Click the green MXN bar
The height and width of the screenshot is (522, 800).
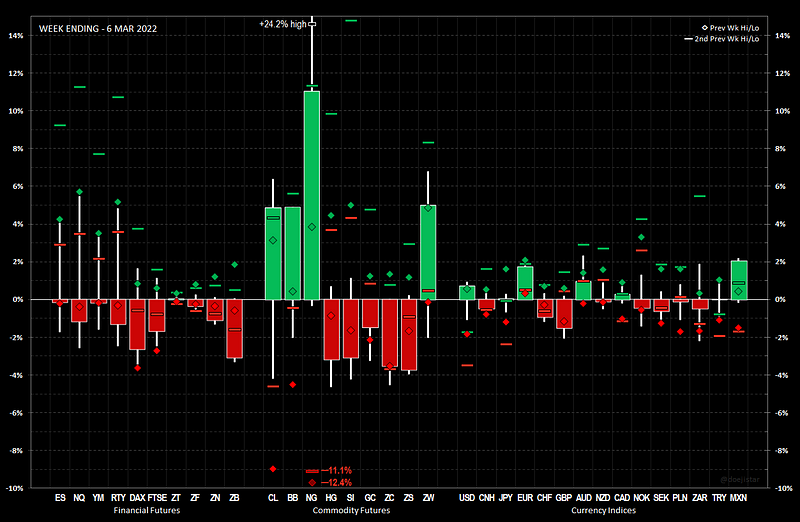739,280
